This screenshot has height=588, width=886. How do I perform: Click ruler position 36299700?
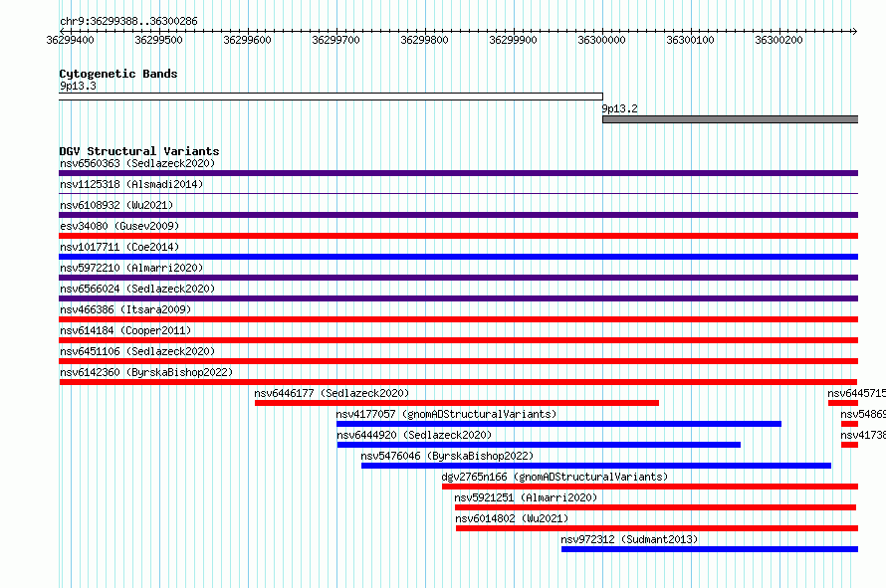pos(336,40)
